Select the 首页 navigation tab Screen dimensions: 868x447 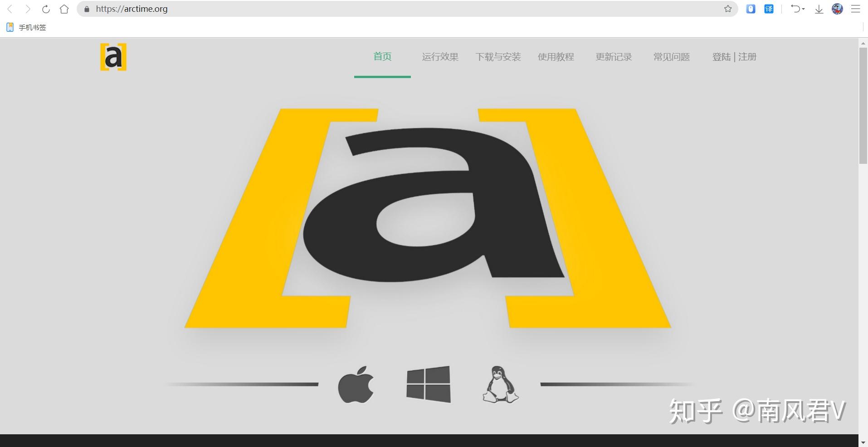pyautogui.click(x=382, y=57)
